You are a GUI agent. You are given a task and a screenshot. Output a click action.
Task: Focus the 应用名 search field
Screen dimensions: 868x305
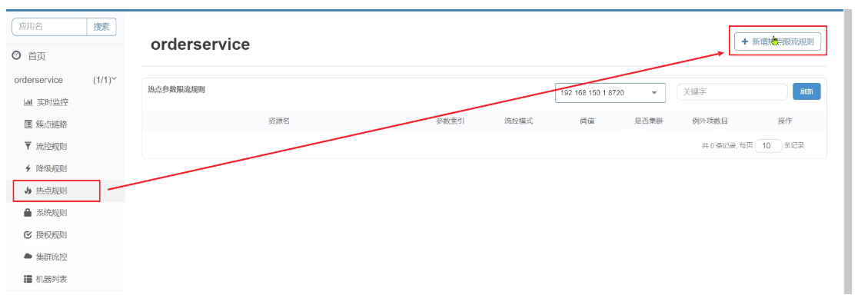pos(49,27)
